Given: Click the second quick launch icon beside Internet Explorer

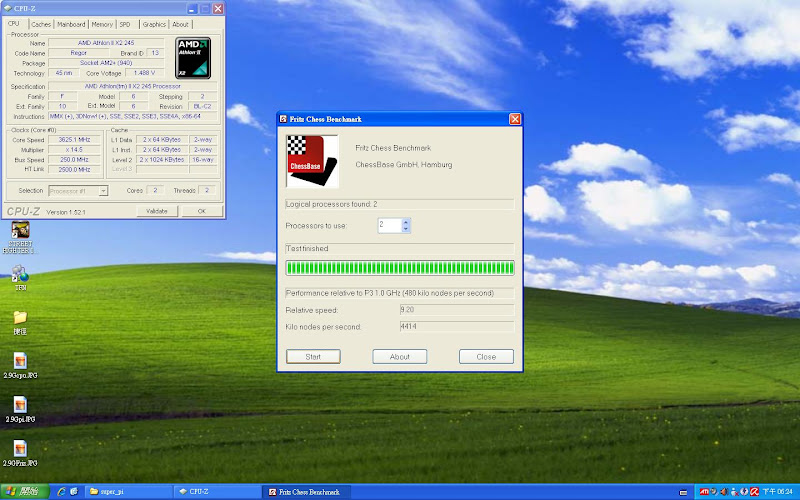Looking at the screenshot, I should tap(74, 491).
